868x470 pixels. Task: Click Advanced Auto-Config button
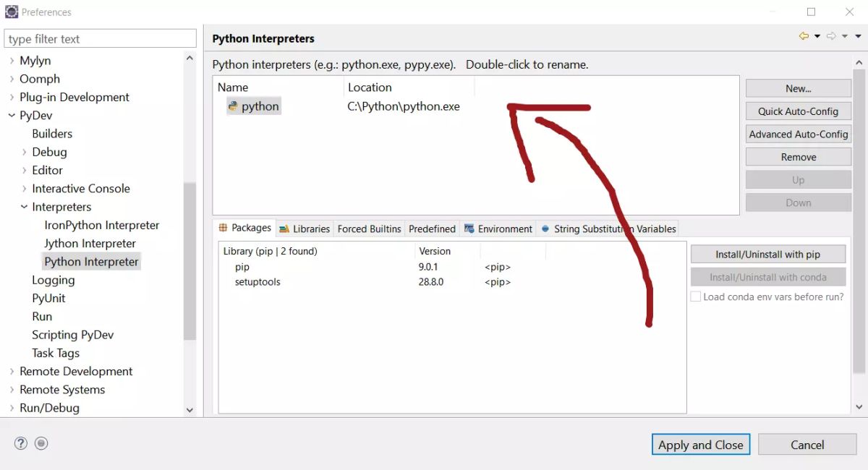[798, 134]
